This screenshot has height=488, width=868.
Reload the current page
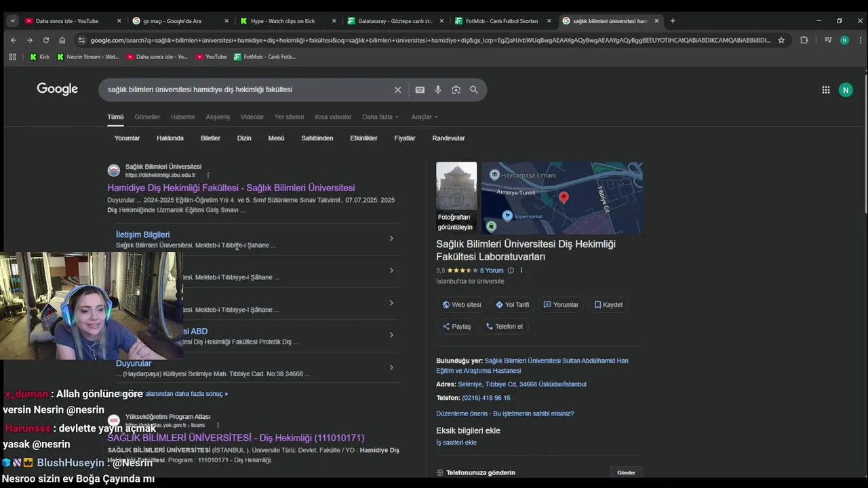(x=45, y=40)
